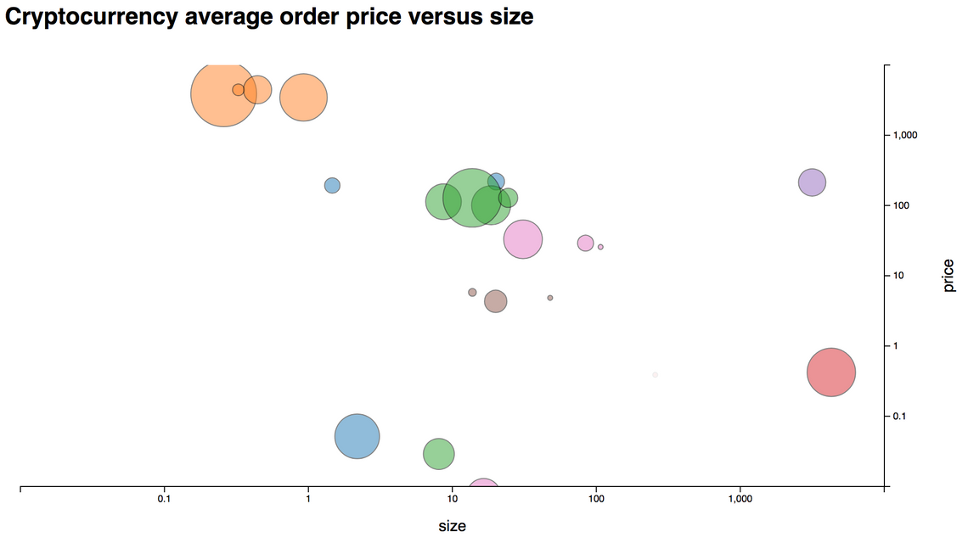Click the small blue bubble left of the green cluster
Screen dimensions: 968x560
tap(332, 185)
